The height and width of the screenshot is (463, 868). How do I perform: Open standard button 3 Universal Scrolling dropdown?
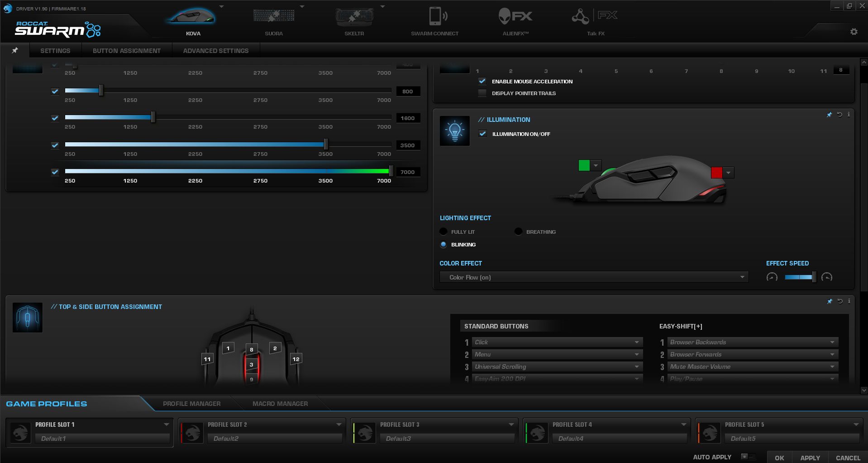557,367
